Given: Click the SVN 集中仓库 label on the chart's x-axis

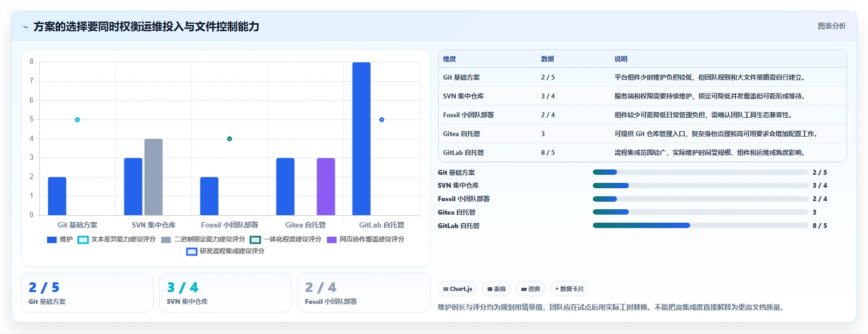Looking at the screenshot, I should click(x=154, y=225).
